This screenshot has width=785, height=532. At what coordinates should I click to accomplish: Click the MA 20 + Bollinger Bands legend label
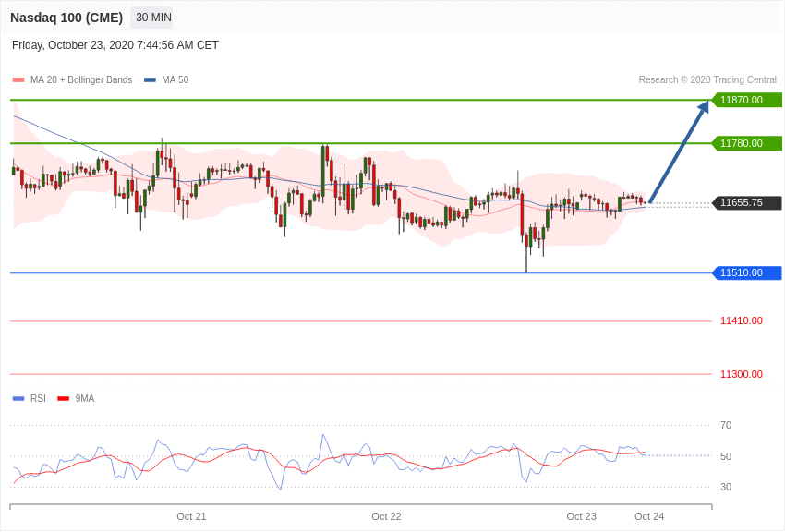(x=81, y=80)
